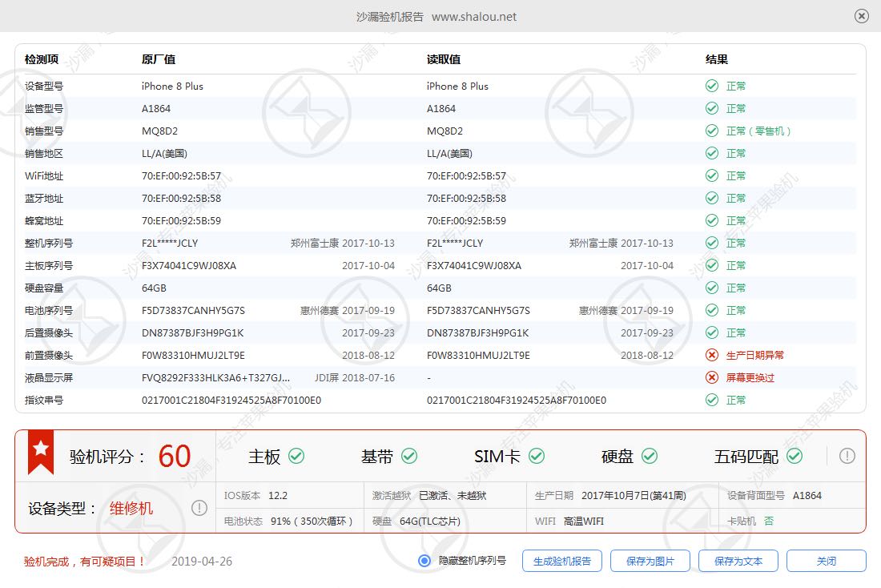This screenshot has height=588, width=881.
Task: Click the green check icon in 设备型号 row
Action: (712, 86)
